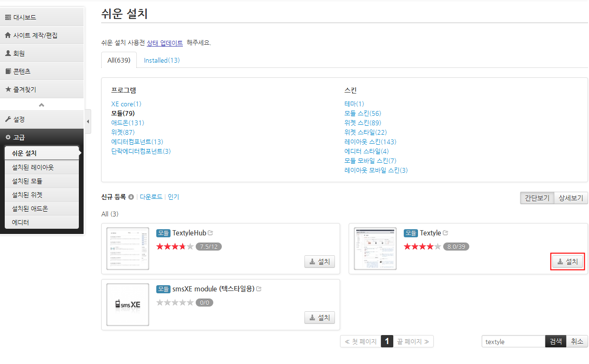Click sort arrow icon beside 신규 등록
This screenshot has width=589, height=364.
click(x=131, y=197)
